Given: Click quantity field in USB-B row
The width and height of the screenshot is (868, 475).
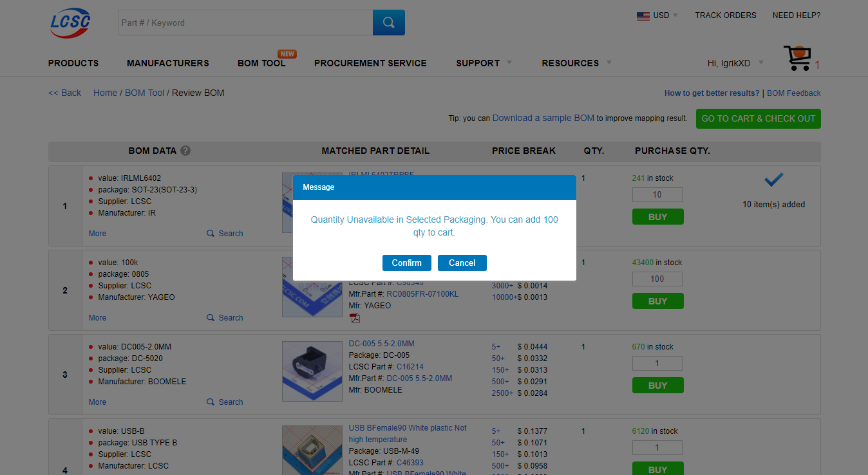Looking at the screenshot, I should click(657, 448).
